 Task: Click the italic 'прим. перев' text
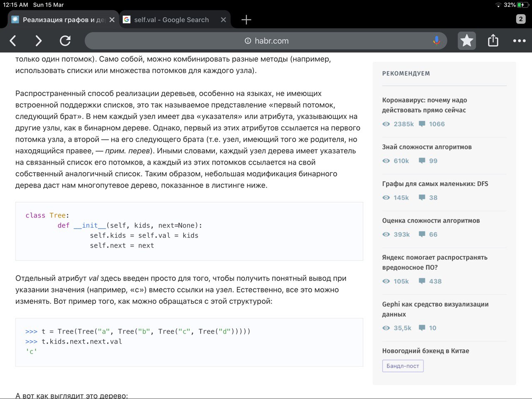tap(127, 151)
